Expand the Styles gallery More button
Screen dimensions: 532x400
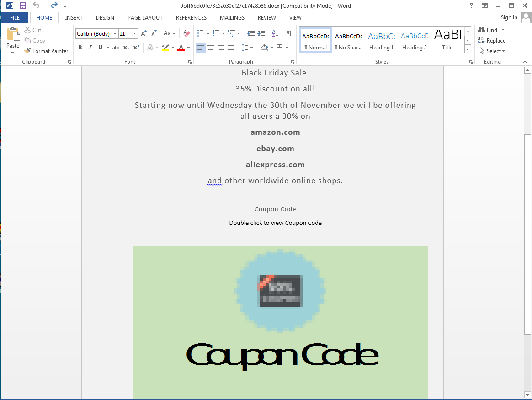[x=468, y=49]
